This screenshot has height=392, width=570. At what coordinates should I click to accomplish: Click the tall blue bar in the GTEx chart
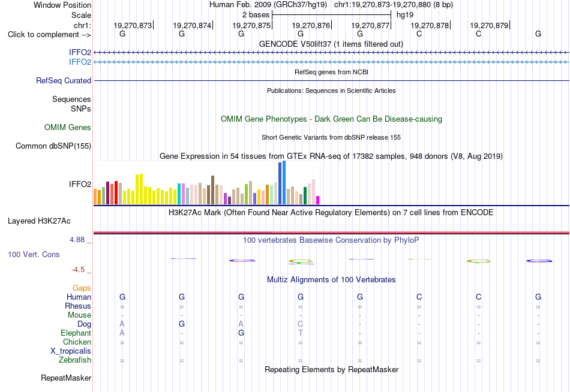(x=284, y=183)
